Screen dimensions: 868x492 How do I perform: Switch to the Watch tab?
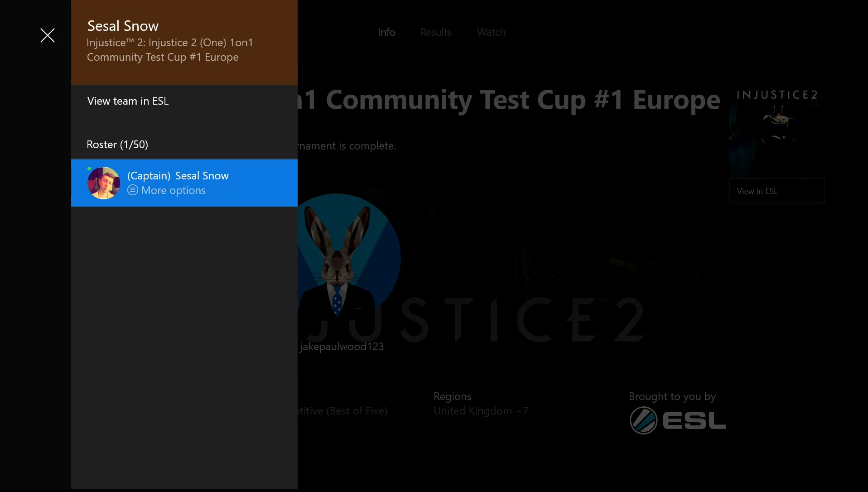(x=491, y=32)
